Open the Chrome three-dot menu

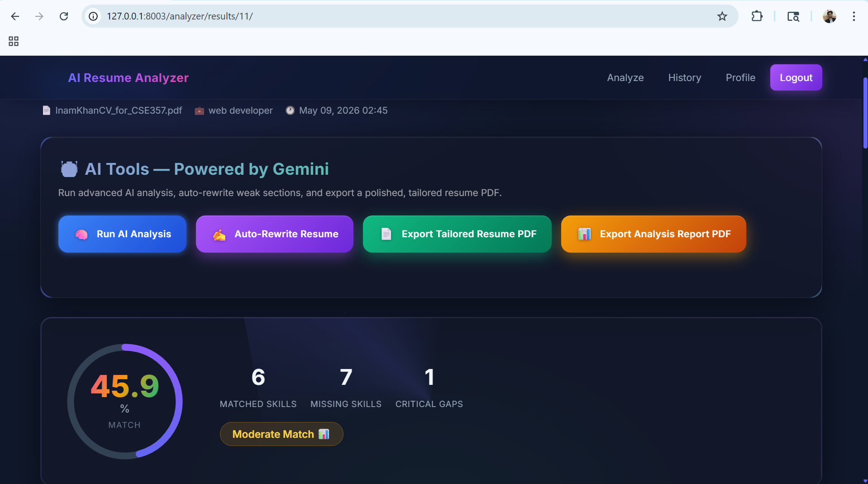854,16
